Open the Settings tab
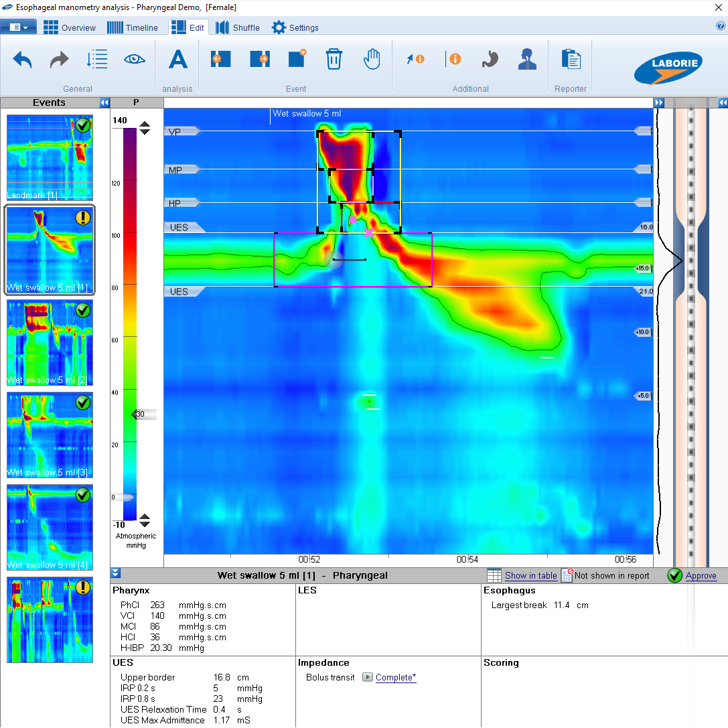The width and height of the screenshot is (728, 728). click(x=295, y=27)
